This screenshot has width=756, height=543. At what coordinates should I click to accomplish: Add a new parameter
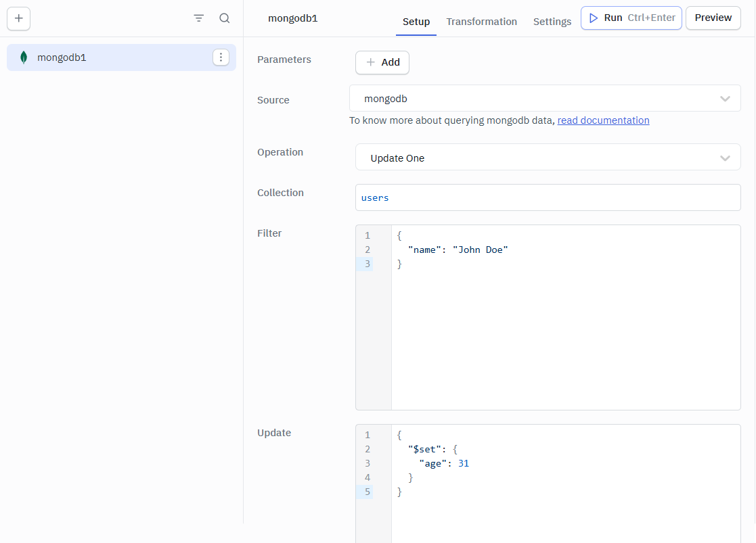pos(382,62)
